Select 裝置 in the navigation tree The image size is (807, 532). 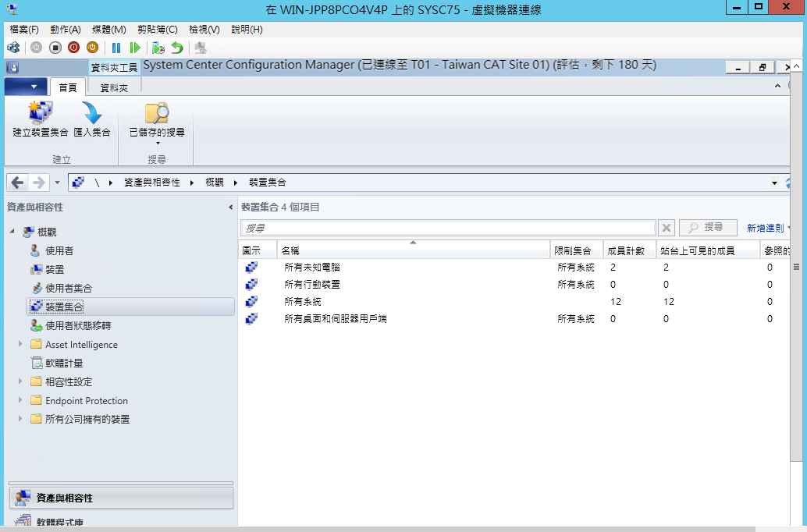[x=55, y=269]
